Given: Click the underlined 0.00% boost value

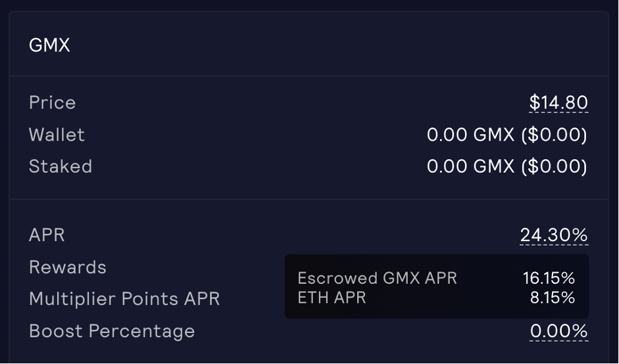Looking at the screenshot, I should click(558, 331).
